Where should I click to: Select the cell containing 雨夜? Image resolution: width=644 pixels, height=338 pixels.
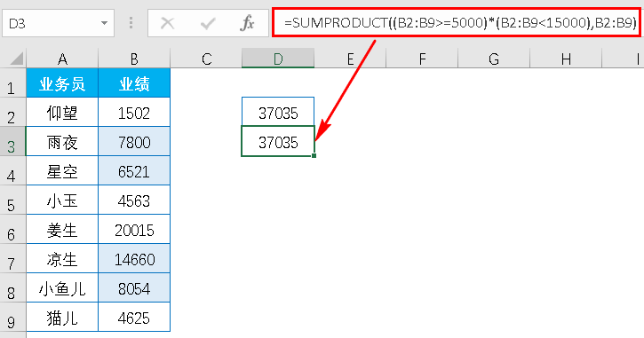pos(62,142)
